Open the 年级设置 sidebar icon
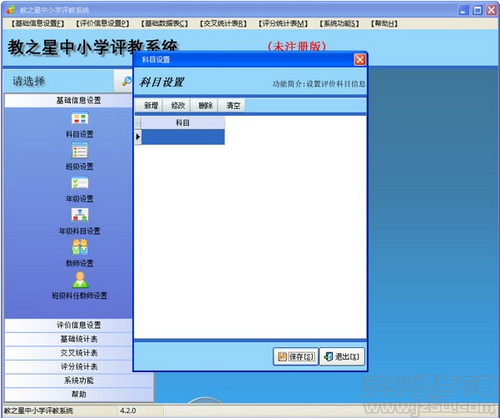This screenshot has height=418, width=500. click(x=80, y=183)
